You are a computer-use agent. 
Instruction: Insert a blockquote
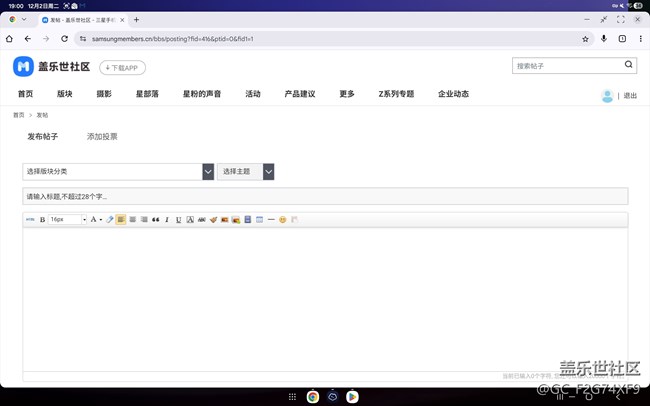coord(155,219)
